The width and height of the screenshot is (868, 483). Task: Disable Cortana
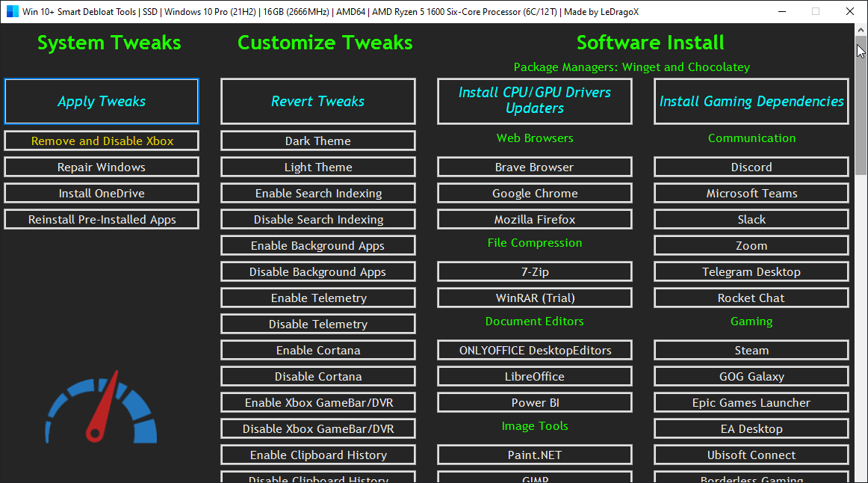pos(317,376)
